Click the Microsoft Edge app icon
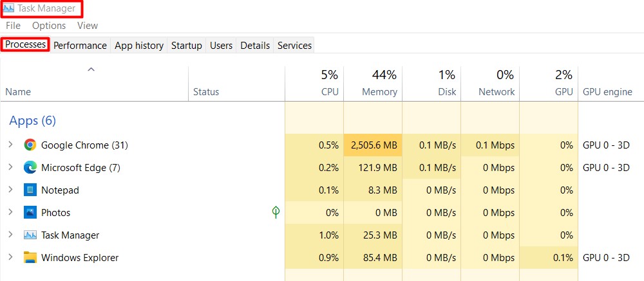This screenshot has height=281, width=644. pyautogui.click(x=30, y=168)
